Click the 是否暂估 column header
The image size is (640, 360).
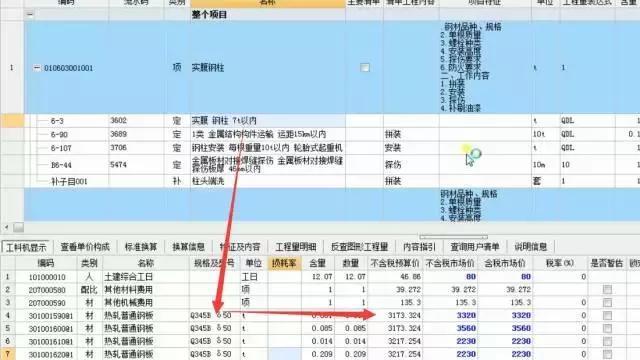coord(607,263)
